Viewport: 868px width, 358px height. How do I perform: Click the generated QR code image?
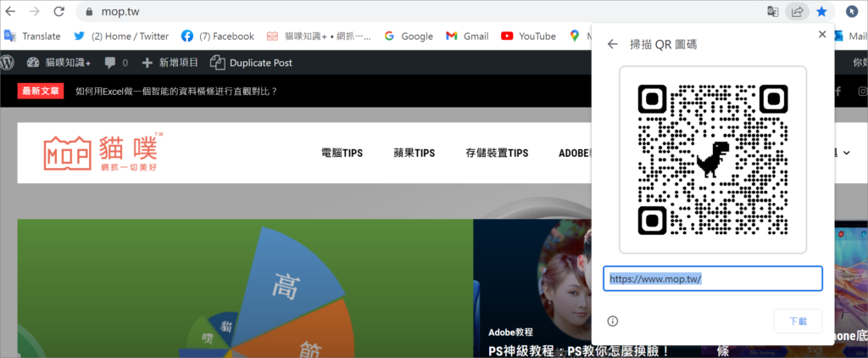tap(713, 159)
